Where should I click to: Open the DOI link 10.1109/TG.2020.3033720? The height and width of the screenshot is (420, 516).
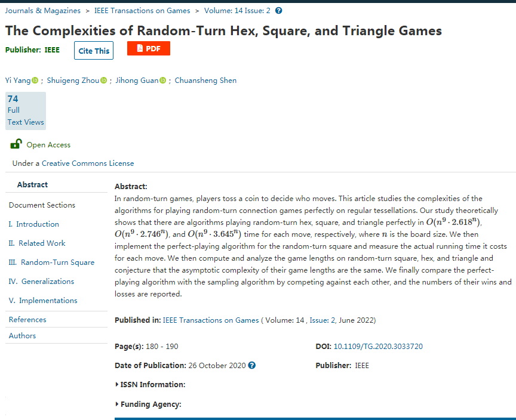[378, 346]
